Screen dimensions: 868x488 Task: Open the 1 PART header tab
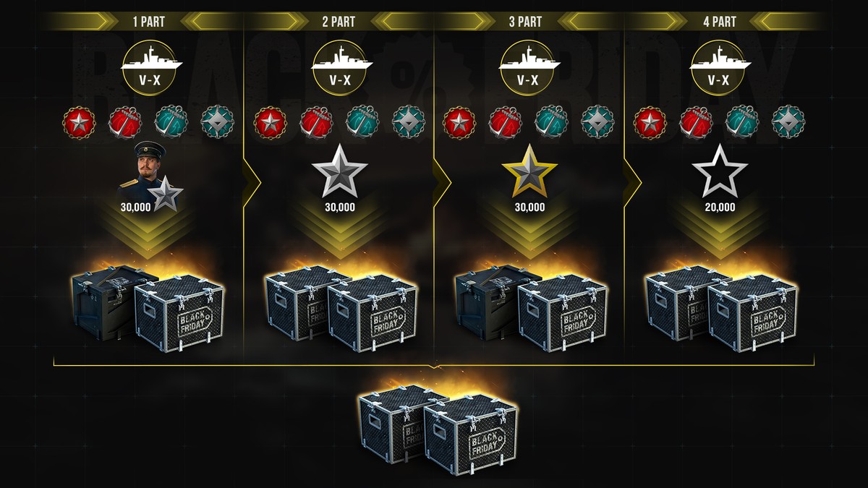tap(148, 22)
